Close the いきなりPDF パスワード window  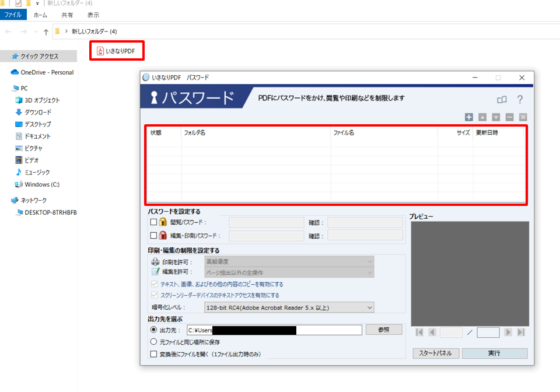pos(521,78)
